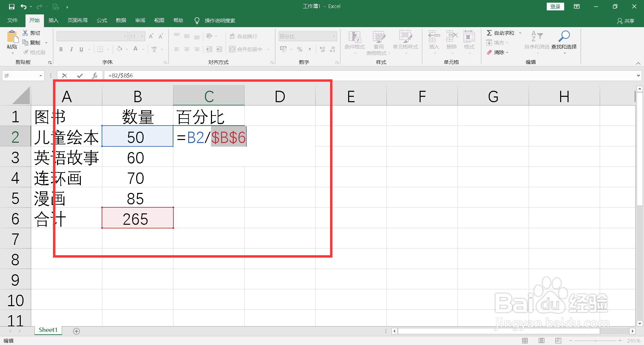Click the zoom slider

(595, 341)
